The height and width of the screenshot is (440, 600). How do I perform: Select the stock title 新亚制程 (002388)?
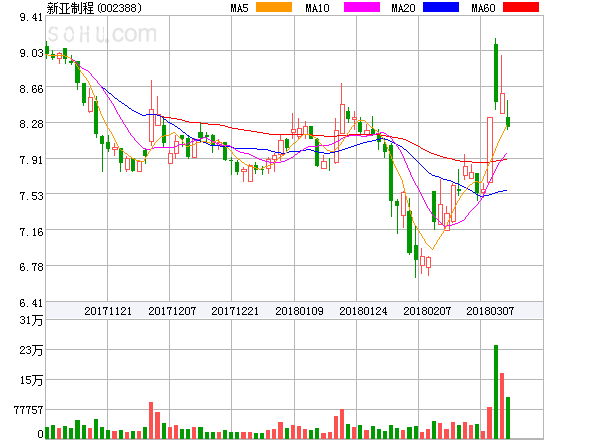coord(94,8)
